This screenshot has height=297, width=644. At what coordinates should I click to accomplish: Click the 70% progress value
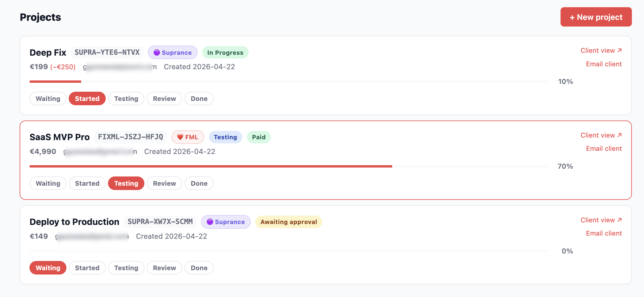(x=565, y=166)
